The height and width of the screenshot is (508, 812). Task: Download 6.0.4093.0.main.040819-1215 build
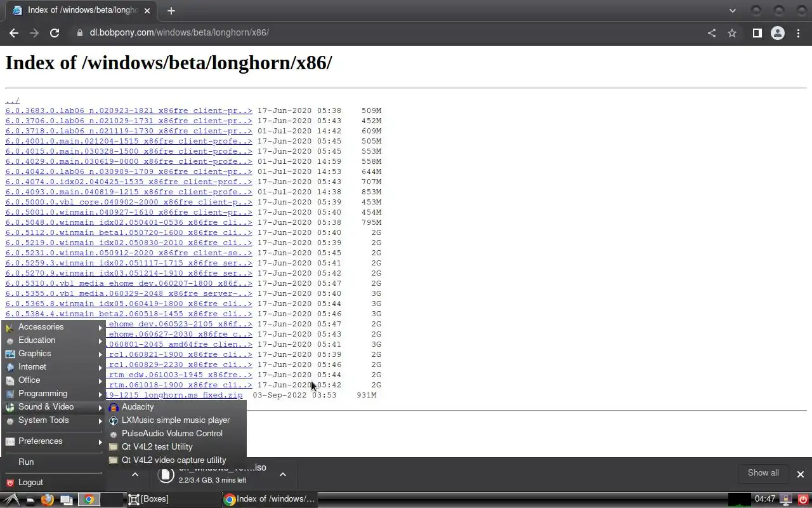129,192
